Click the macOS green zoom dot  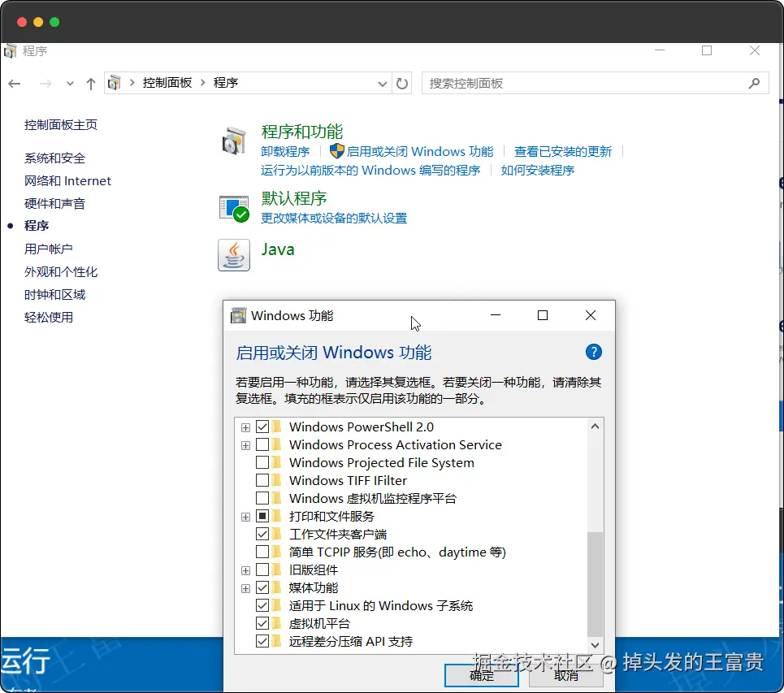click(x=54, y=22)
